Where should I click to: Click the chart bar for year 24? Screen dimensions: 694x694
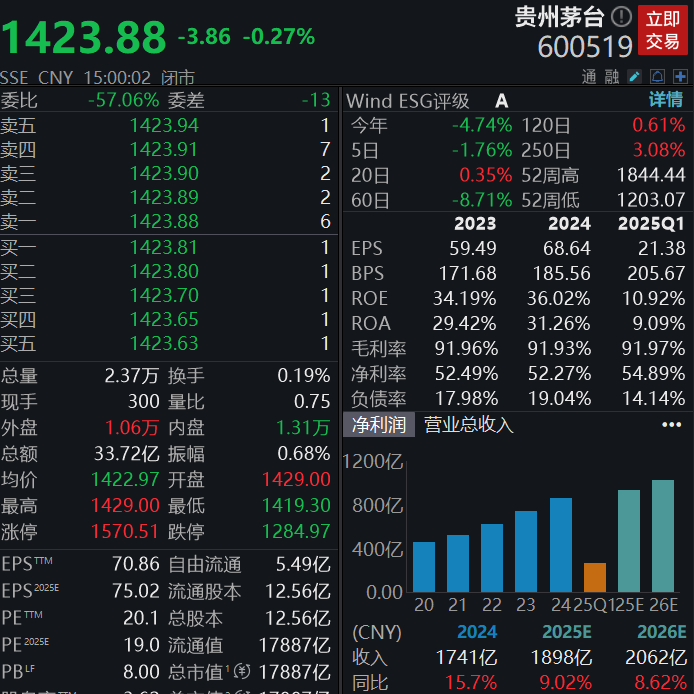click(561, 545)
